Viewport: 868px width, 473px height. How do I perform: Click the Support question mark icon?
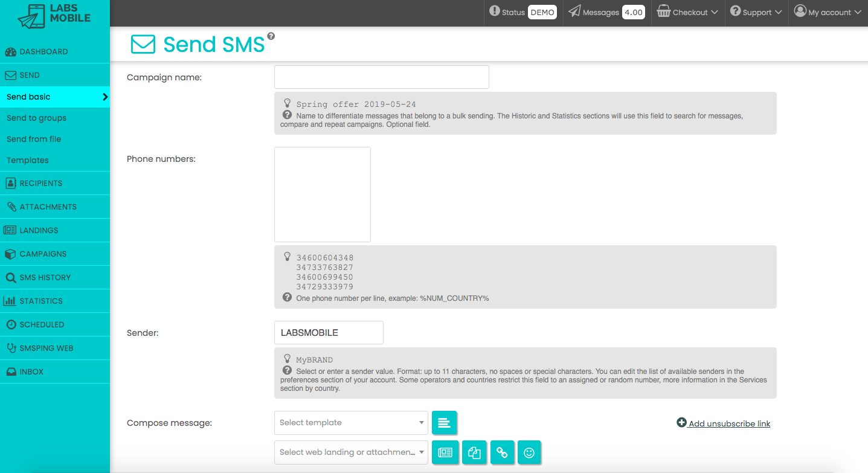coord(735,11)
